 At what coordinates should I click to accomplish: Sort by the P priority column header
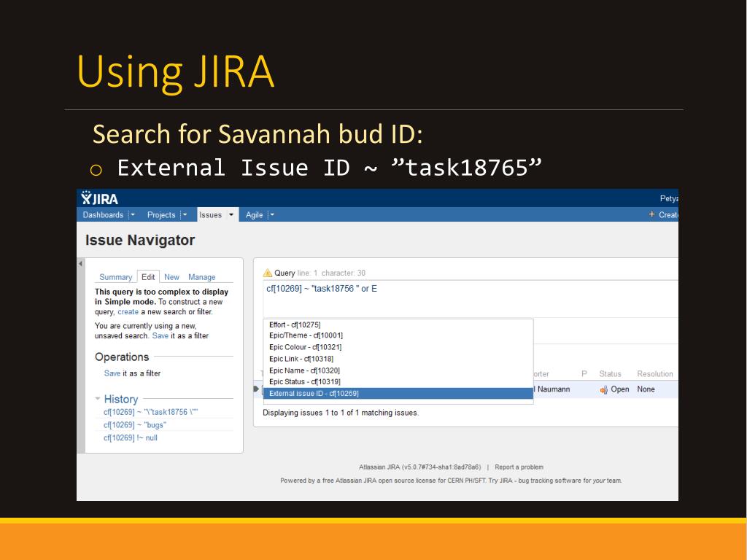pos(584,374)
